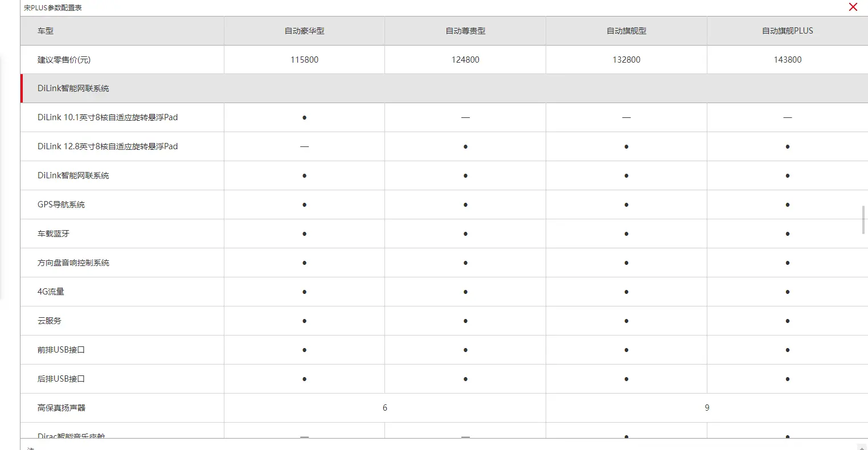The width and height of the screenshot is (868, 450).
Task: Click the 12.8英寸 Pad dot under 自动旗舰PLUS
Action: tap(788, 146)
